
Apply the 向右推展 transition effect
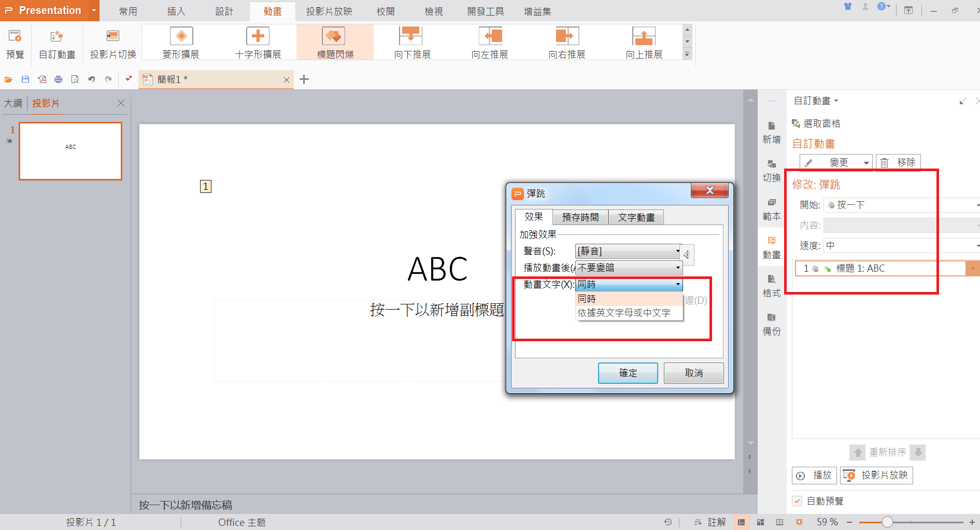pyautogui.click(x=566, y=43)
